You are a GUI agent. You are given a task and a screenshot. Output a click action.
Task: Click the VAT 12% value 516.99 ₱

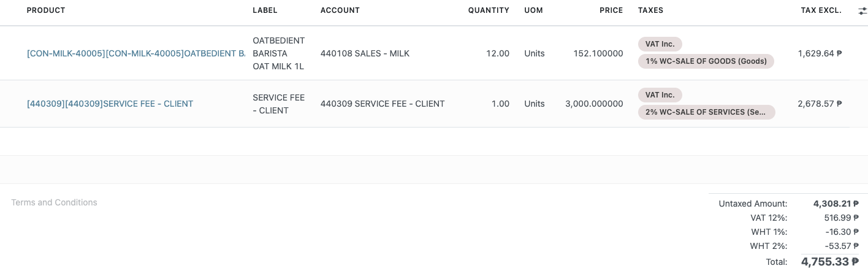842,218
